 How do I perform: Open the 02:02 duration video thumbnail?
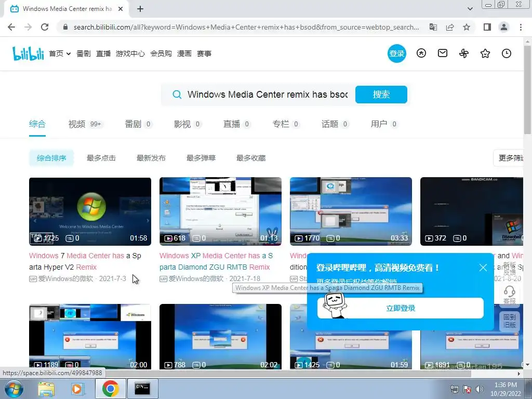click(220, 337)
